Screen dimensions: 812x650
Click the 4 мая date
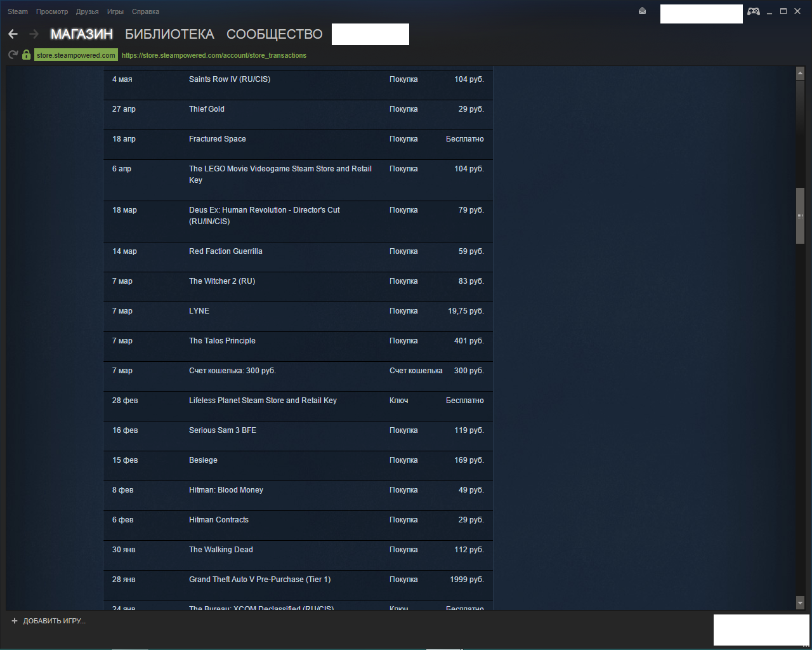tap(122, 79)
